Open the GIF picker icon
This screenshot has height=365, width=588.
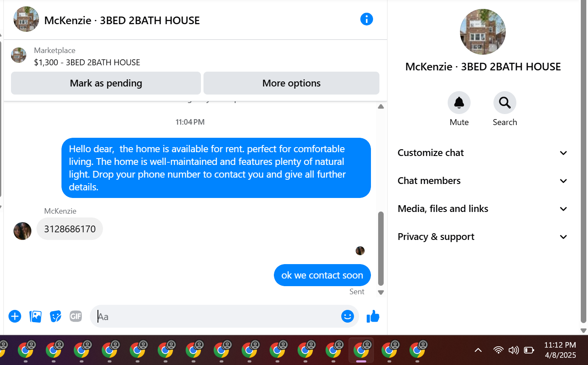(x=76, y=316)
